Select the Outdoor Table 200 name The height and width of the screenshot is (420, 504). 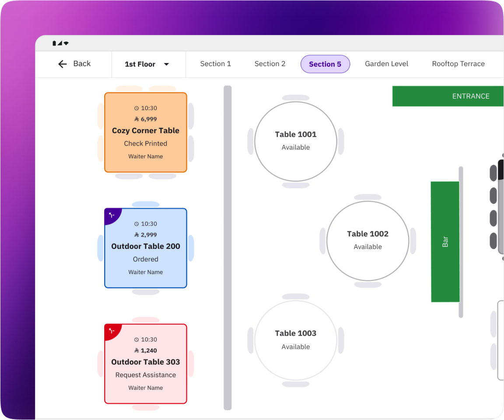[146, 246]
